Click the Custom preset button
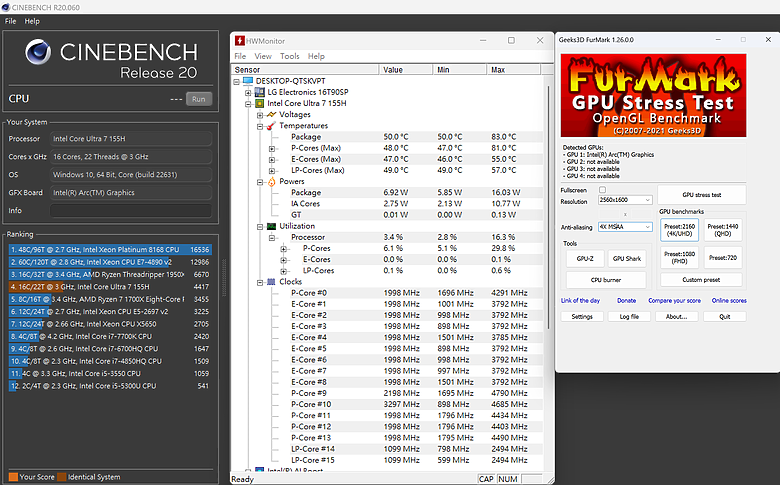Screen dimensions: 780x485 pos(701,280)
